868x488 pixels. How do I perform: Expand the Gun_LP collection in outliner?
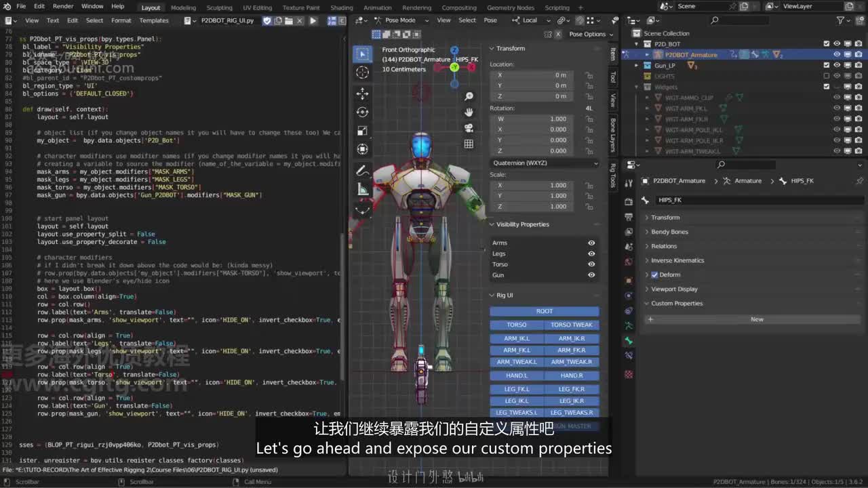pos(636,66)
